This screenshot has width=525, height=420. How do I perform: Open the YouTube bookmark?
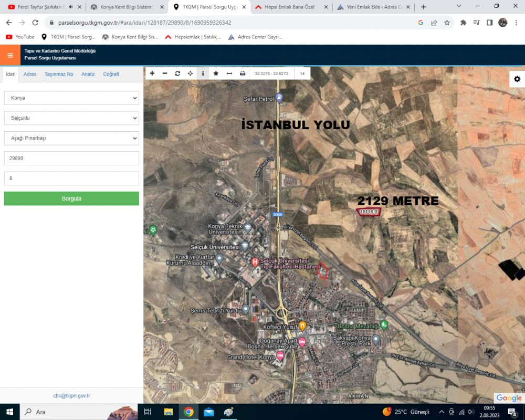point(20,37)
